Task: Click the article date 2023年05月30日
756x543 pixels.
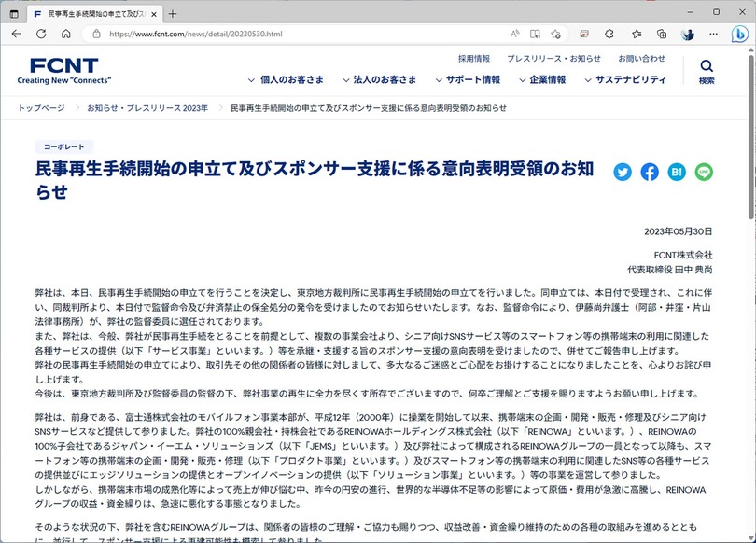Action: [678, 231]
